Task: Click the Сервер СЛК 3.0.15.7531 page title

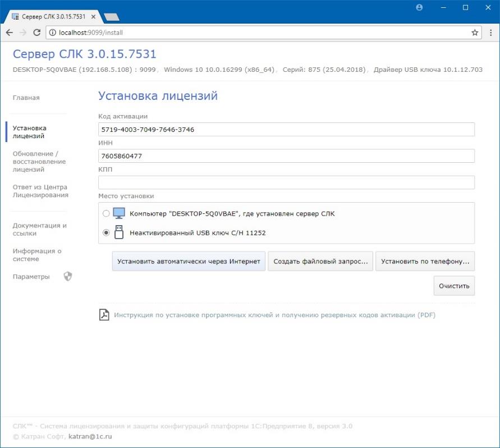Action: click(x=85, y=54)
